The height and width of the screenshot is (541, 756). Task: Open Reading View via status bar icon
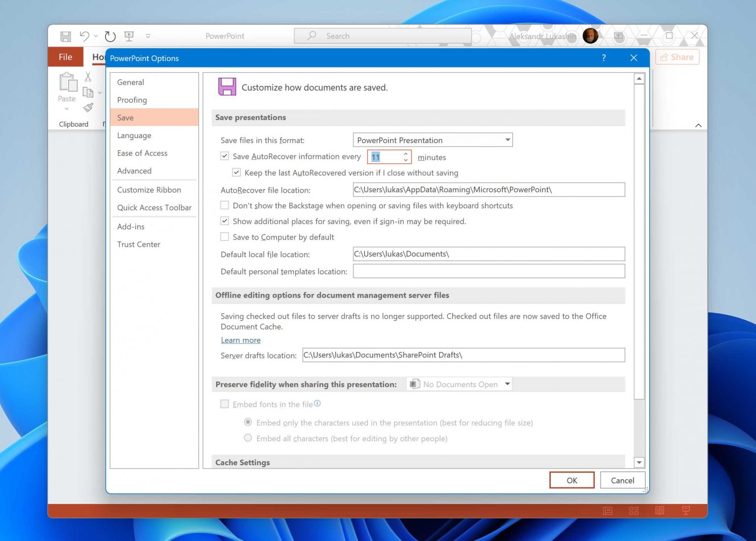tap(660, 511)
